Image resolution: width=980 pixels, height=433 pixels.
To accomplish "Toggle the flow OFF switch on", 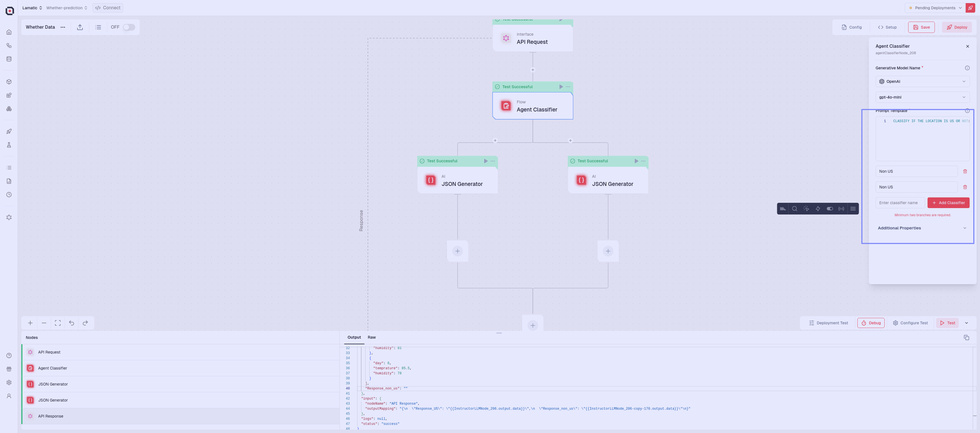I will tap(129, 27).
